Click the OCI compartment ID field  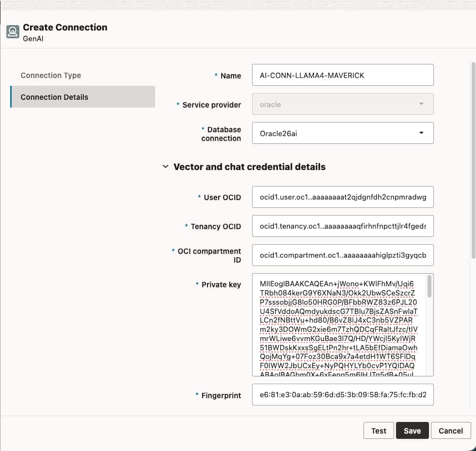pos(342,255)
